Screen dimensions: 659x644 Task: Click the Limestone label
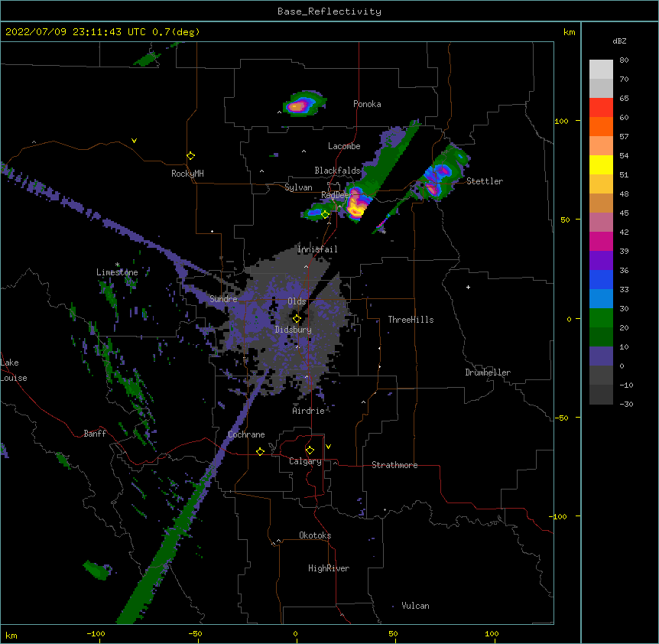pyautogui.click(x=117, y=272)
